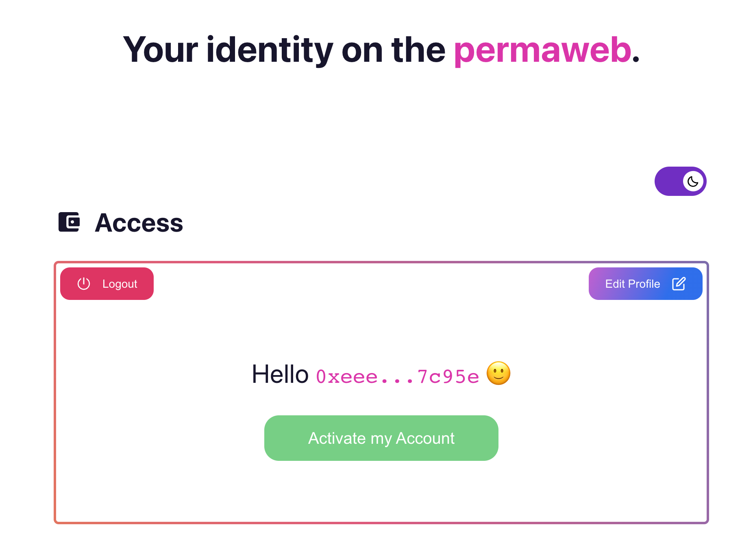Click the Access section heading
753x560 pixels.
pos(139,222)
